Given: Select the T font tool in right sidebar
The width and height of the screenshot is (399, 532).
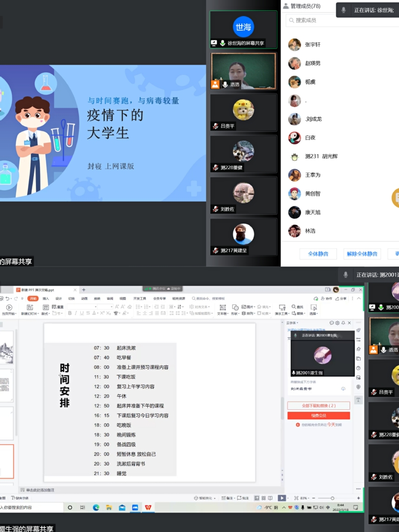Looking at the screenshot, I should click(x=358, y=400).
